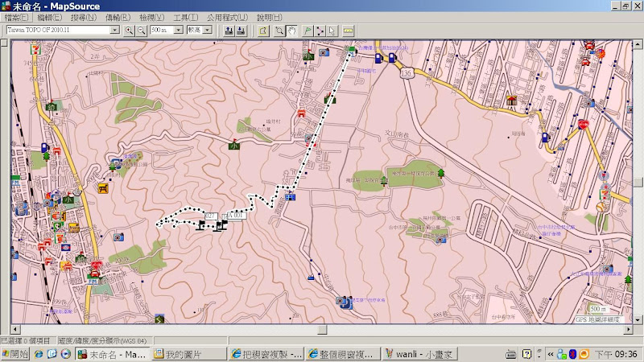Select the route tool icon
The height and width of the screenshot is (362, 644).
(x=320, y=30)
